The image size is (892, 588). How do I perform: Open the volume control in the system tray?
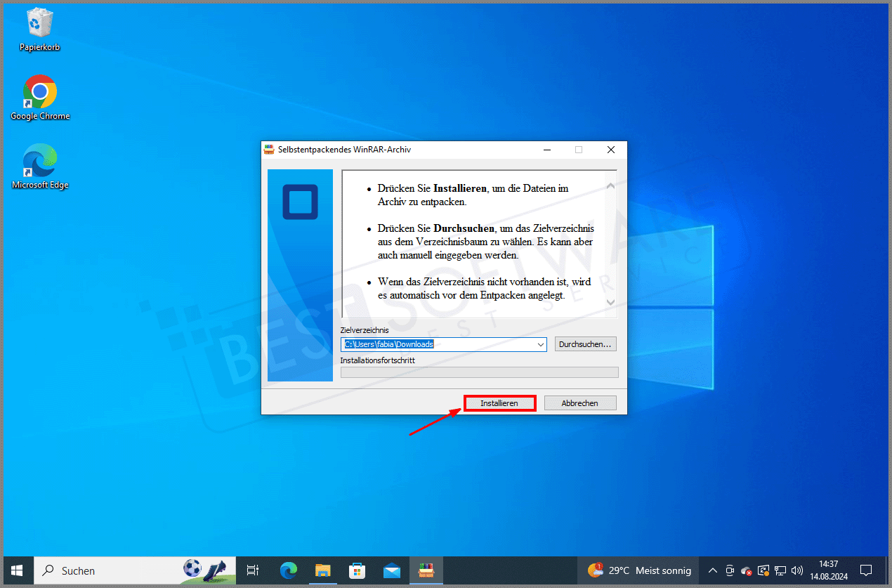coord(797,570)
